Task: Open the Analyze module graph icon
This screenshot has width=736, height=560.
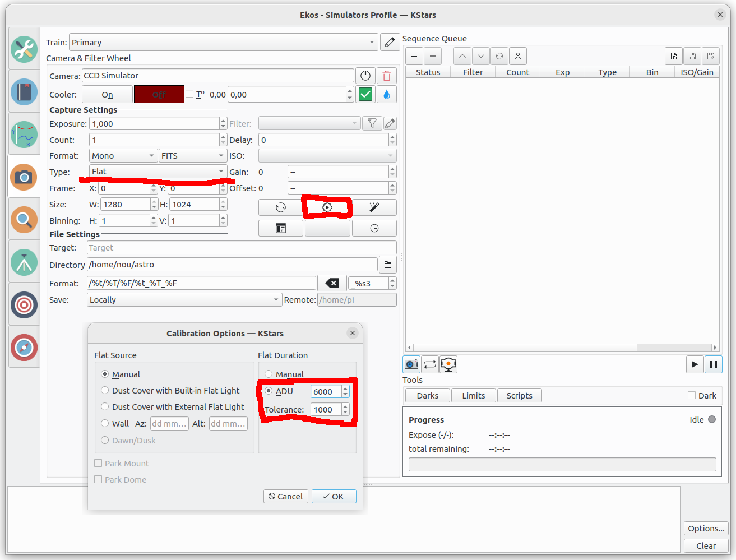Action: (x=24, y=135)
